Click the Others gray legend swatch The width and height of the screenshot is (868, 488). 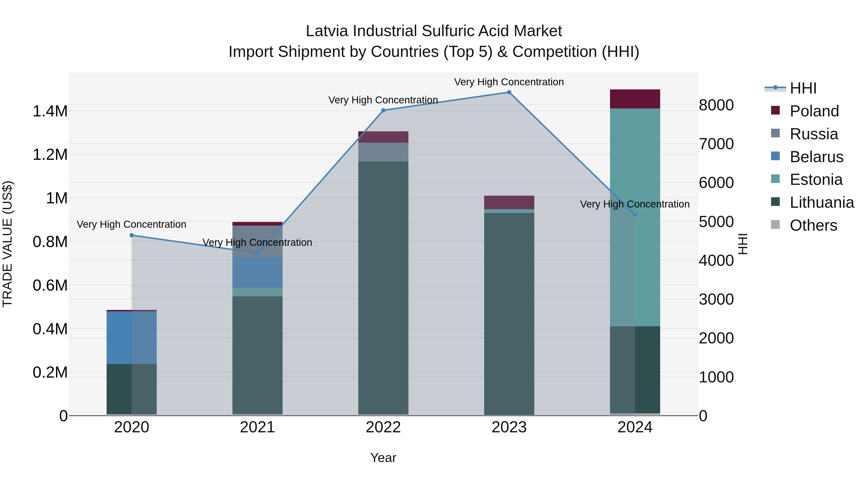775,225
